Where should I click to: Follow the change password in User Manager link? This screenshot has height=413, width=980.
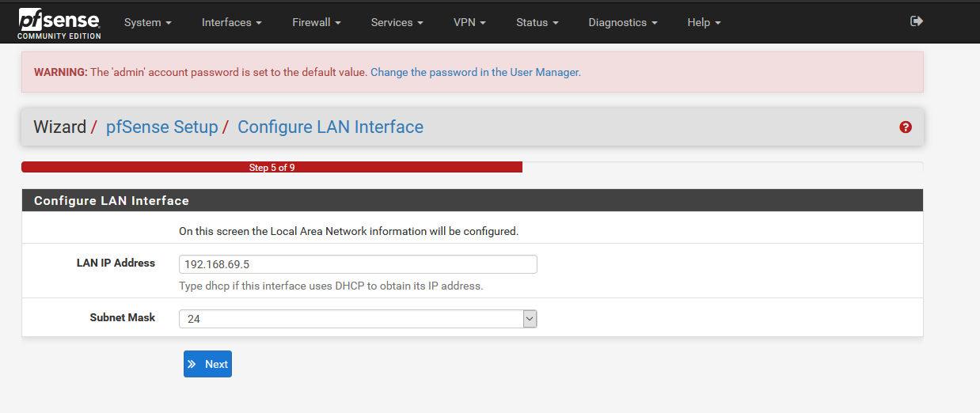click(x=476, y=72)
